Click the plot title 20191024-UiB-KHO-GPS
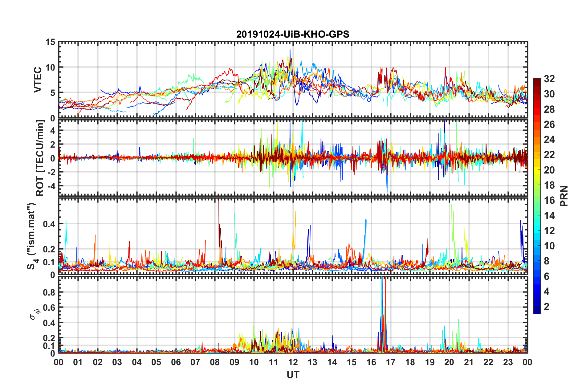 [293, 34]
